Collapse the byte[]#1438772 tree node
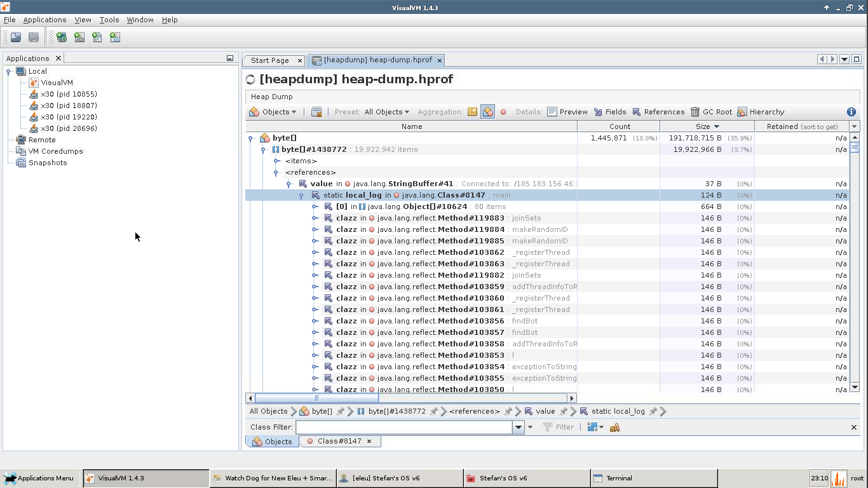The height and width of the screenshot is (488, 868). pyautogui.click(x=263, y=150)
